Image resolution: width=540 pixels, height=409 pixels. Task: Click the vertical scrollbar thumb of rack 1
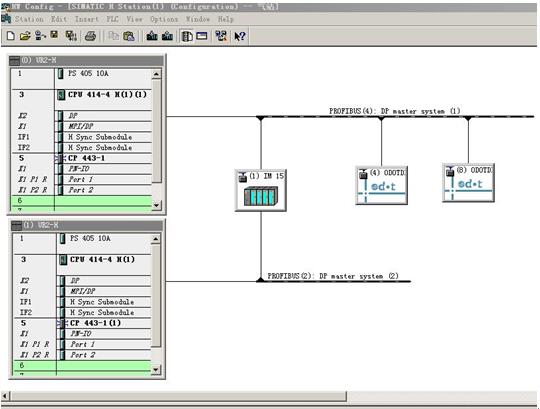click(x=156, y=295)
